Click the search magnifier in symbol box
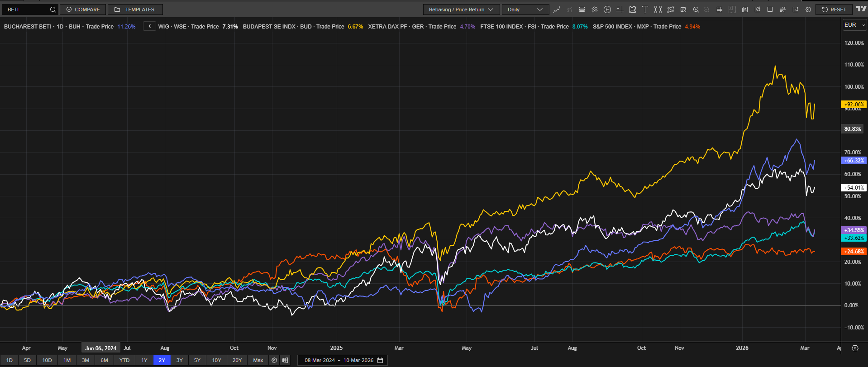This screenshot has width=868, height=367. pyautogui.click(x=53, y=10)
